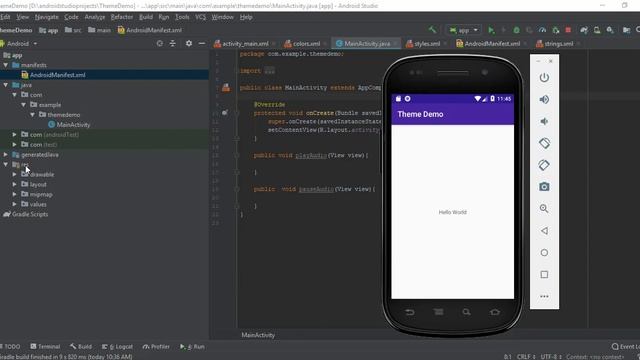Open the Profiler tool window
640x360 pixels.
click(156, 347)
